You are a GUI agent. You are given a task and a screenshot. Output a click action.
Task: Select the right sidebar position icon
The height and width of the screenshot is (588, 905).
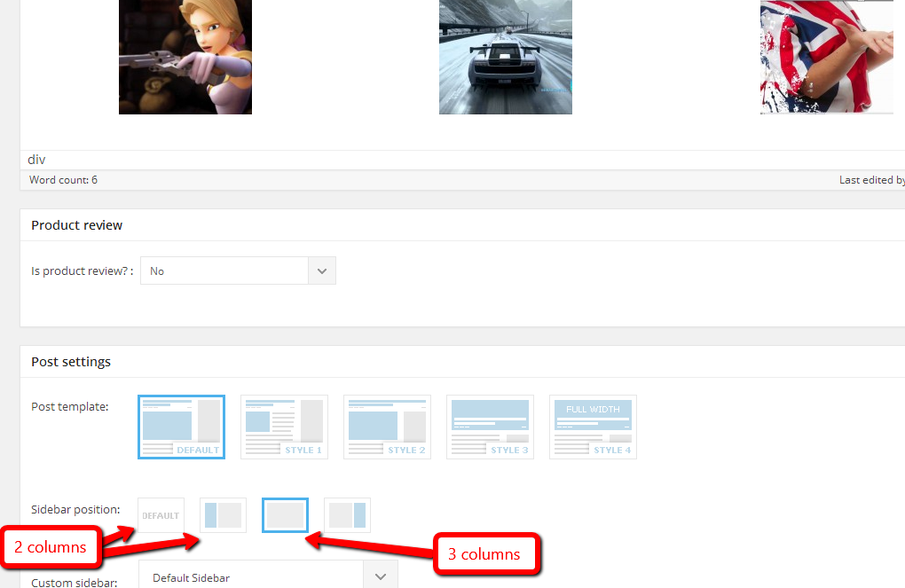coord(347,515)
